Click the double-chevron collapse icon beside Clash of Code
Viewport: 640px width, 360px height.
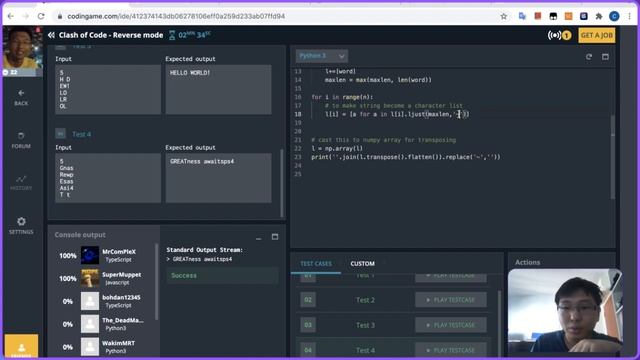click(51, 35)
